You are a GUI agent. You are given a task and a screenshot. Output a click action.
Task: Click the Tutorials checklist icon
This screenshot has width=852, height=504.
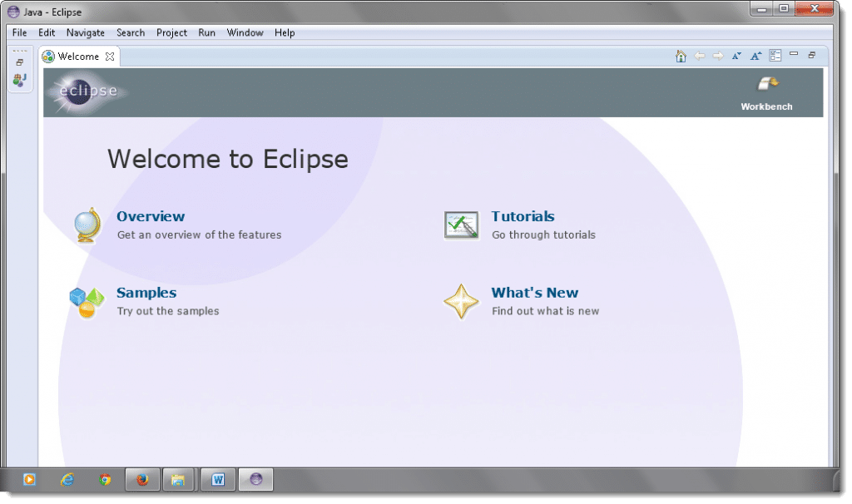(461, 225)
